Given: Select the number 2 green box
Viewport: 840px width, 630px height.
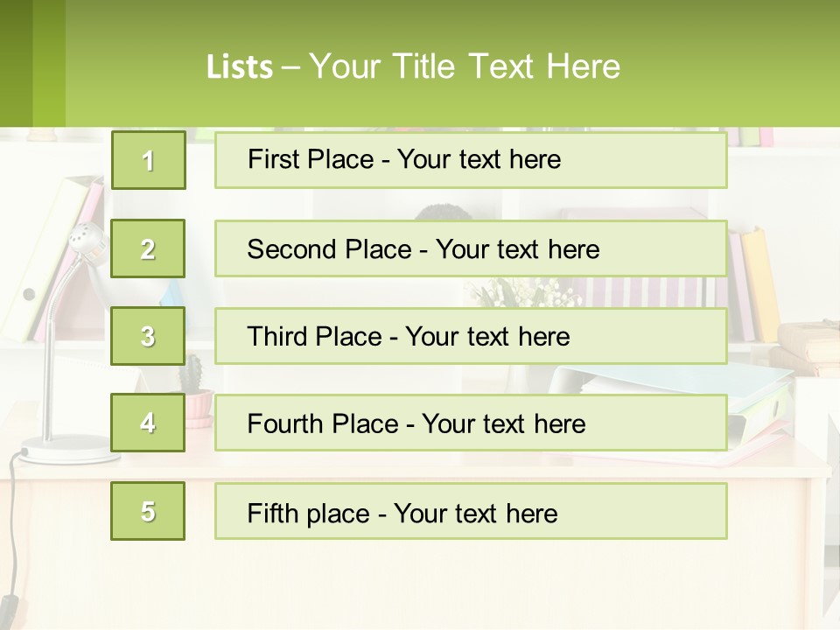Looking at the screenshot, I should click(148, 248).
